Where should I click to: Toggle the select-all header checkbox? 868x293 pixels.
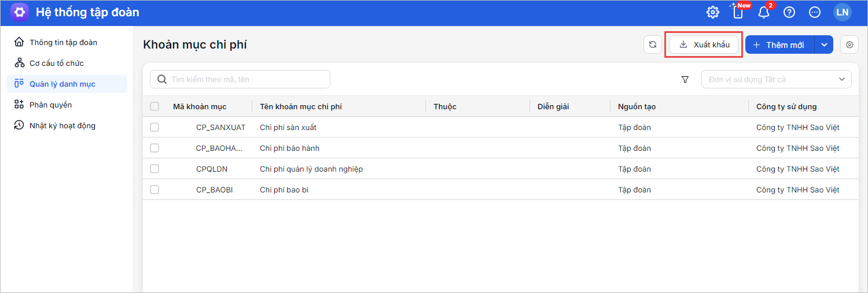[x=155, y=106]
